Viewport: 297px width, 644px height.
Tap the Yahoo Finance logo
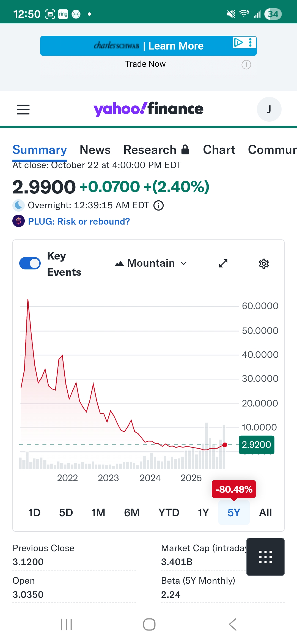click(x=148, y=109)
